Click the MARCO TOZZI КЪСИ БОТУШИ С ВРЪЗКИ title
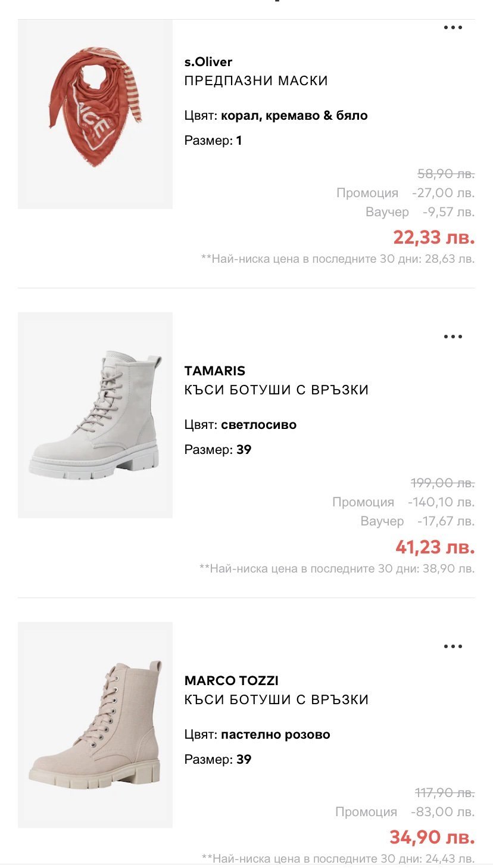493x868 pixels. [x=276, y=700]
